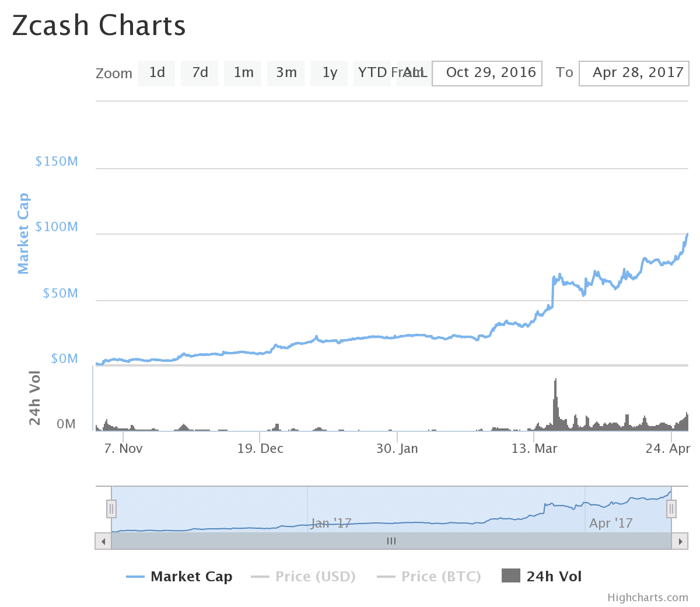This screenshot has width=700, height=607.
Task: Click the right navigator range handle
Action: click(671, 509)
